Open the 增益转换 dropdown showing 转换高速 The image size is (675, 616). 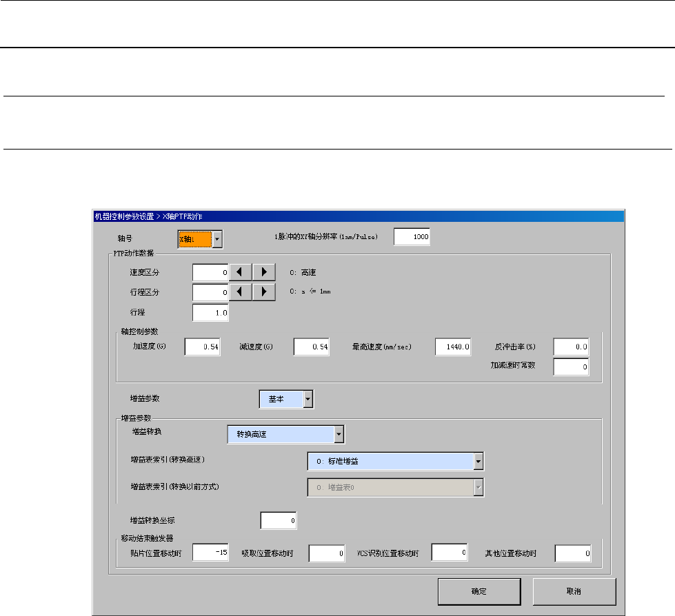tap(339, 434)
